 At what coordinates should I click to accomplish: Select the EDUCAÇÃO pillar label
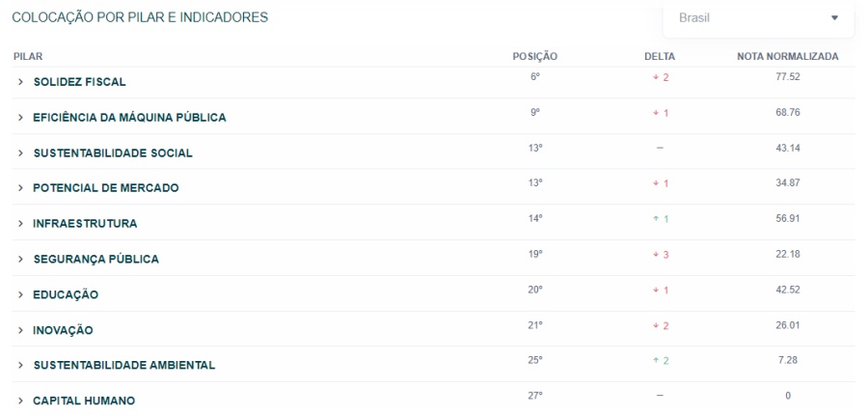pyautogui.click(x=66, y=294)
